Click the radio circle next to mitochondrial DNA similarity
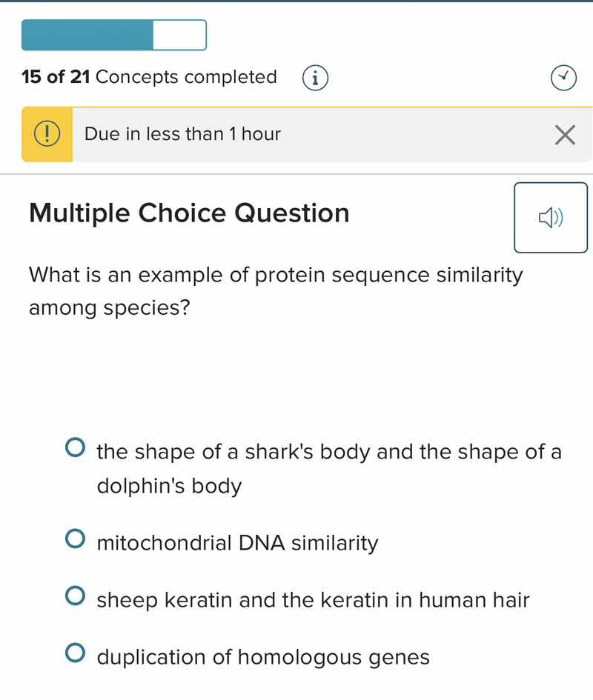Image resolution: width=593 pixels, height=700 pixels. click(76, 539)
